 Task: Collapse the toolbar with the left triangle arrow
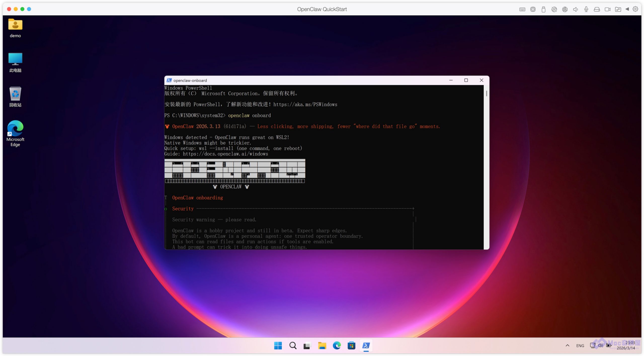pos(627,9)
